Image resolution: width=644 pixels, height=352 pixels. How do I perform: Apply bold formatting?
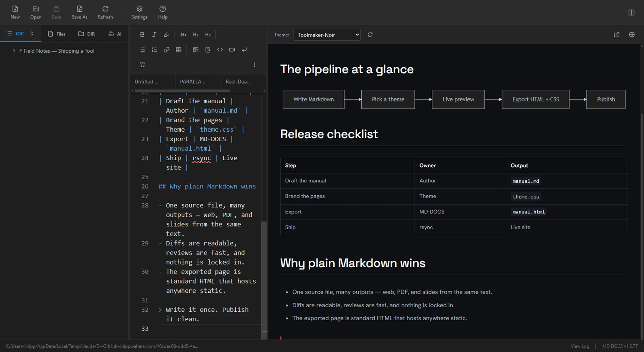pyautogui.click(x=142, y=35)
